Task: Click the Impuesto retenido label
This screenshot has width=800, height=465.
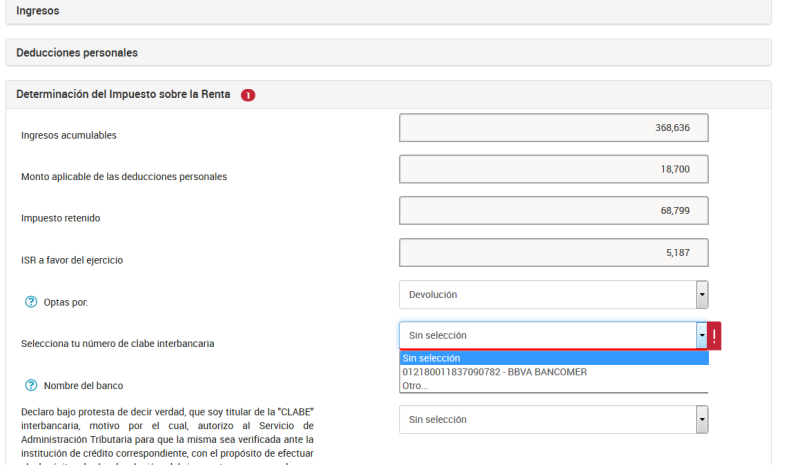Action: 61,218
